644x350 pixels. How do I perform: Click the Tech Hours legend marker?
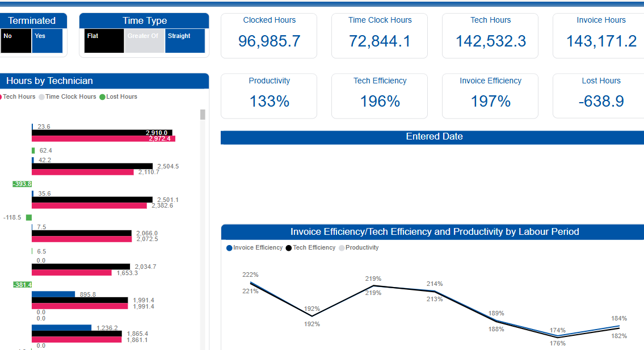(x=1, y=97)
